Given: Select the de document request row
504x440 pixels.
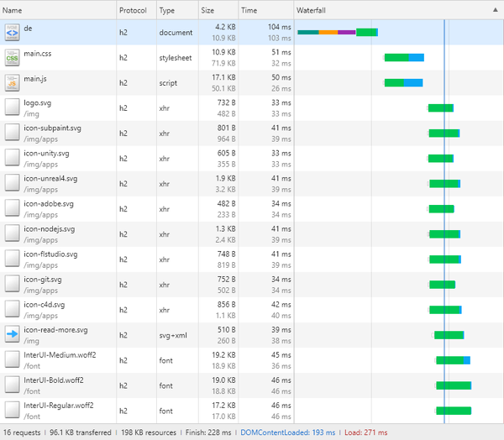Looking at the screenshot, I should click(252, 32).
